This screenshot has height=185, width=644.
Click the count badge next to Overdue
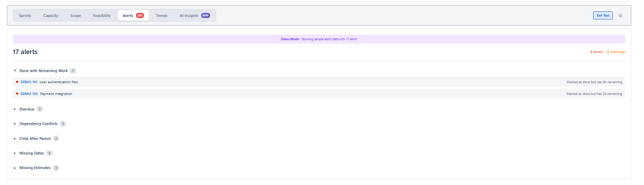click(40, 109)
